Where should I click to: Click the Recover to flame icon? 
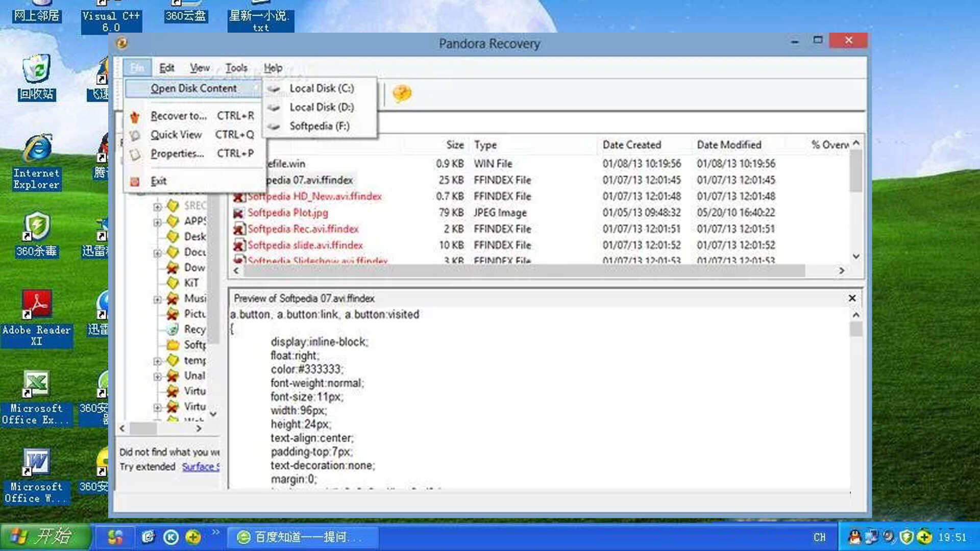coord(135,117)
